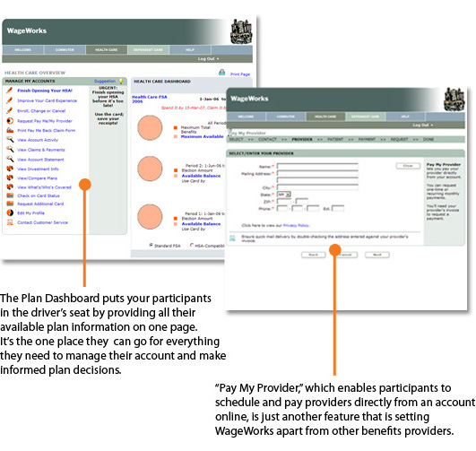The image size is (476, 451).
Task: Click the Period 1 Election Amount legend swatch
Action: point(176,219)
